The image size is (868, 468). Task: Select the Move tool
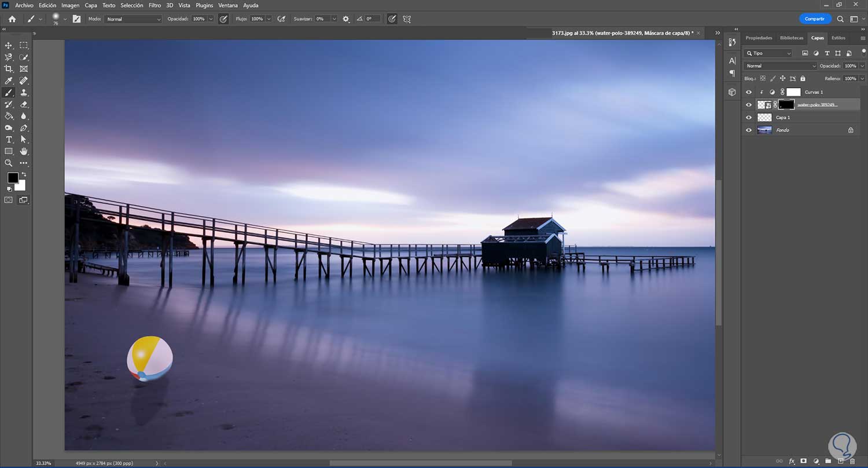click(9, 45)
